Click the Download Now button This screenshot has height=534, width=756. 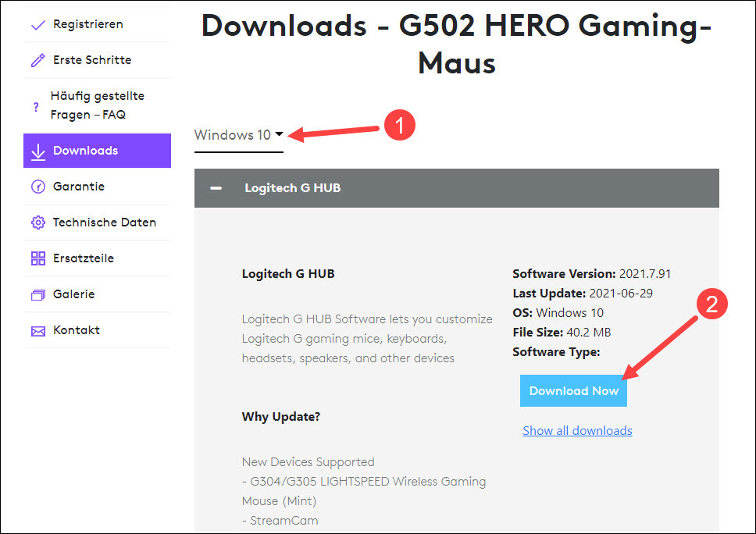point(573,390)
